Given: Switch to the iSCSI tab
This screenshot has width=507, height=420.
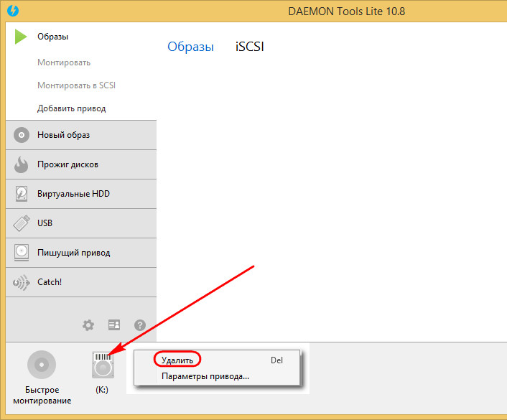Looking at the screenshot, I should point(250,47).
